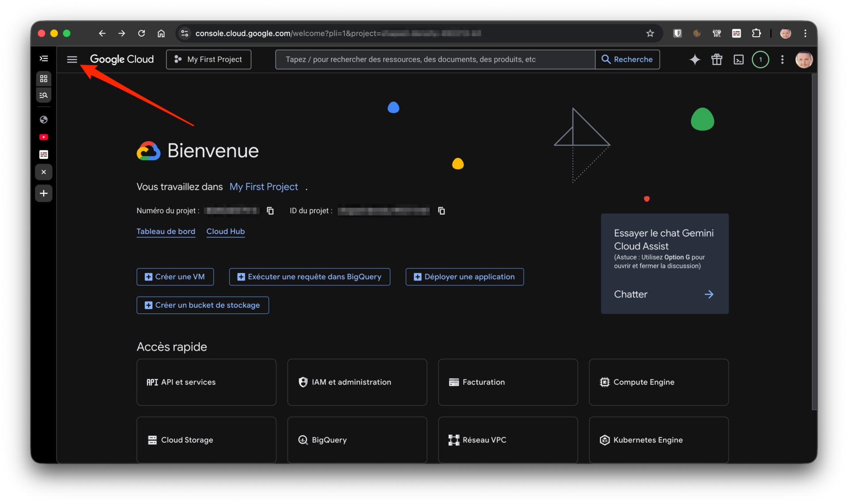Screen dimensions: 848x504
Task: Add a new tab with plus button
Action: [44, 193]
